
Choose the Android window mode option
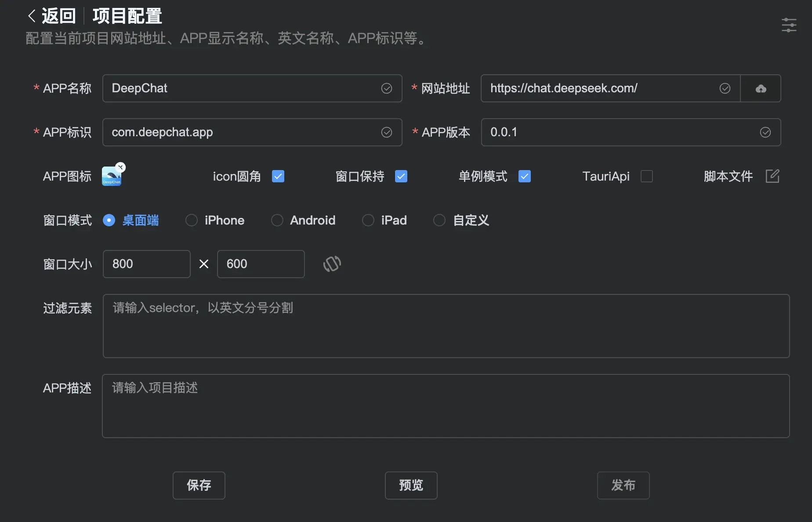(x=277, y=220)
